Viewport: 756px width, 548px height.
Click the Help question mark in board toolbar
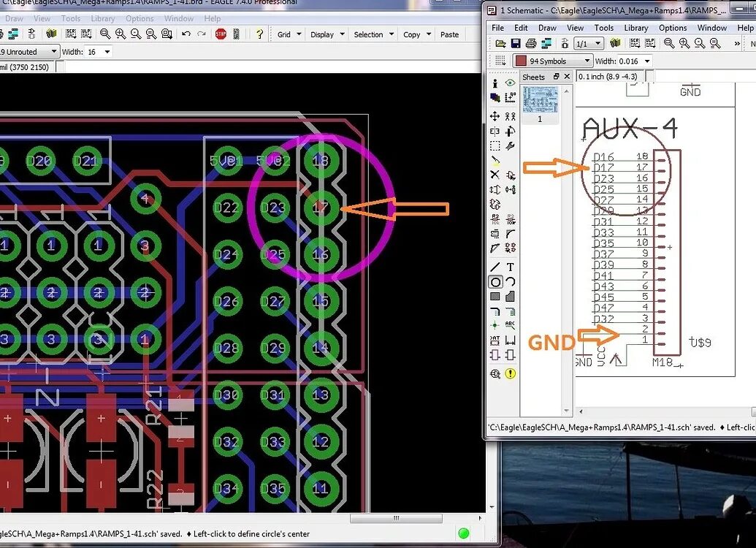click(x=259, y=34)
